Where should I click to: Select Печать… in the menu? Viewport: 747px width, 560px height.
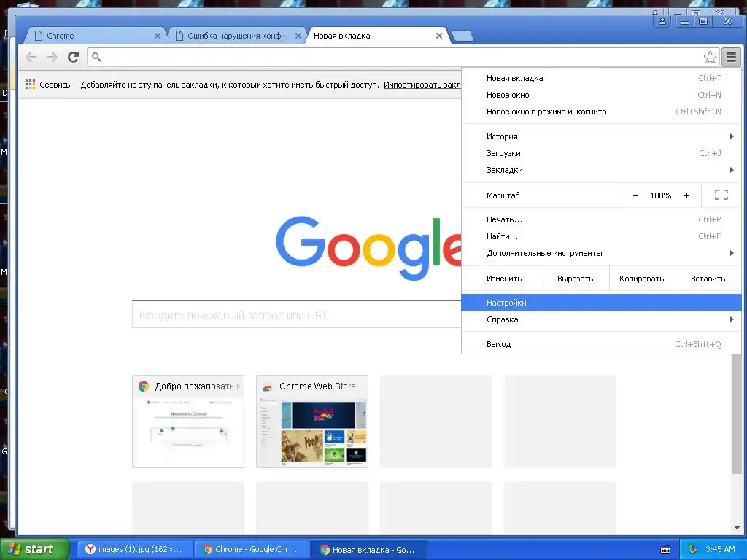pyautogui.click(x=601, y=219)
